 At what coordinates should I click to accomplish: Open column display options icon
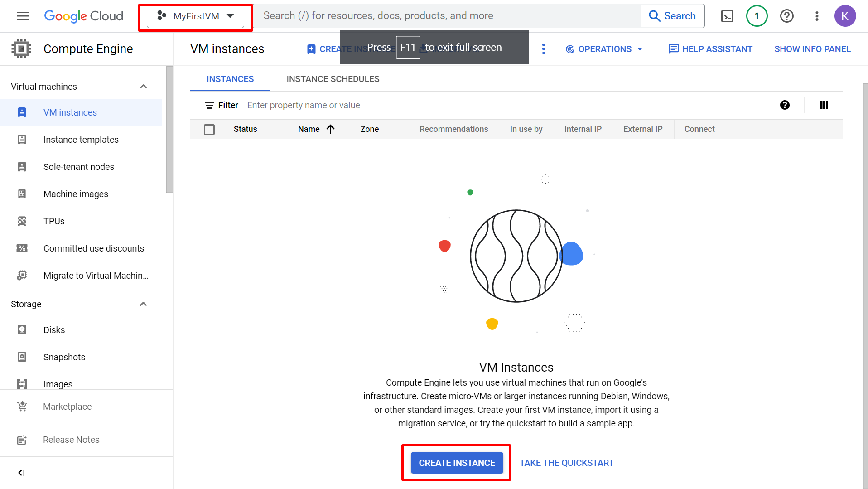click(x=824, y=105)
